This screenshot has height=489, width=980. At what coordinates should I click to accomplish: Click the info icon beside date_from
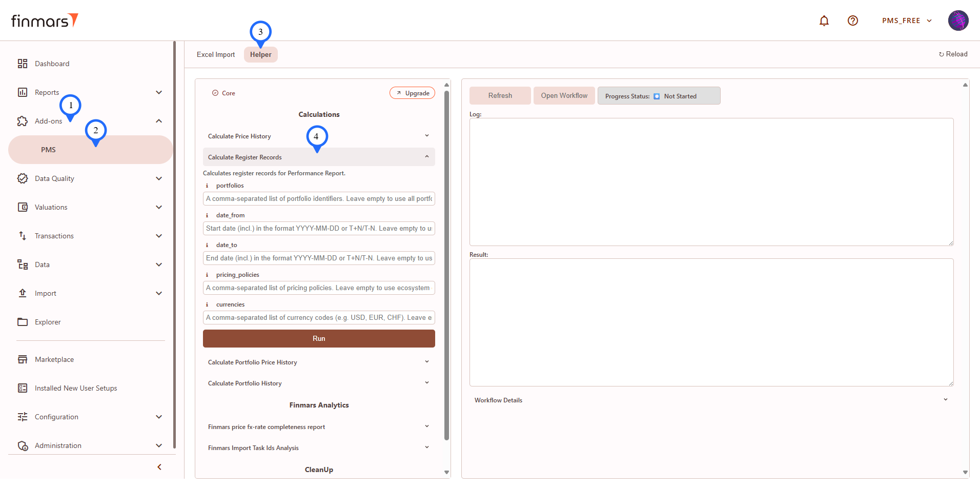coord(207,215)
